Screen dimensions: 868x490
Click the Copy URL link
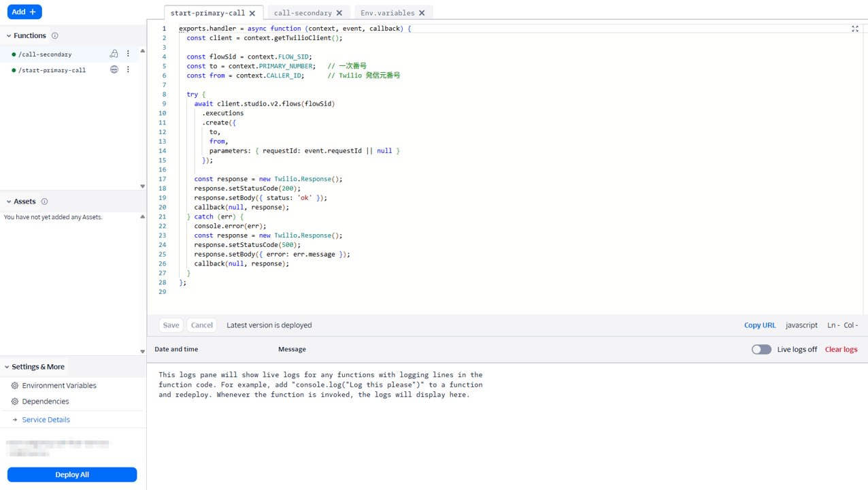pyautogui.click(x=760, y=325)
